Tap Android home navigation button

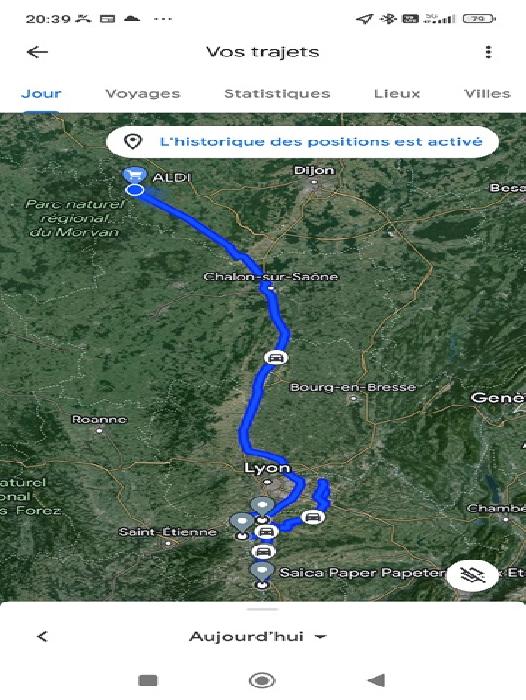click(x=262, y=680)
